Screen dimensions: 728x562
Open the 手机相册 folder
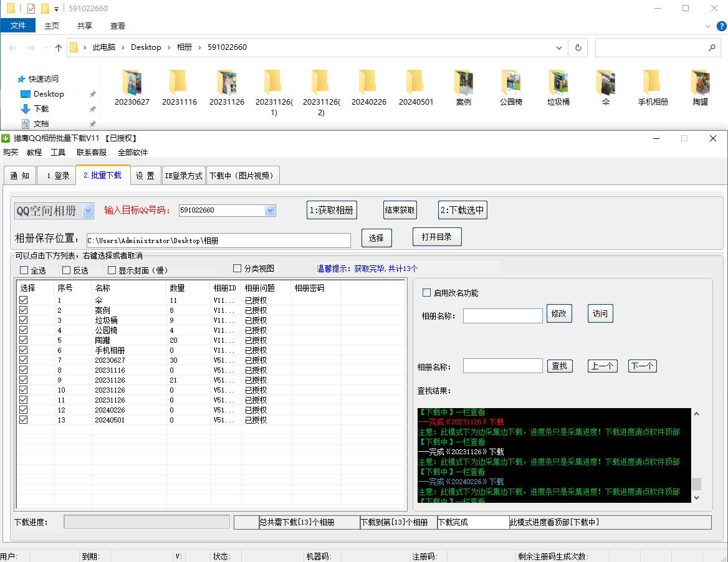click(x=653, y=88)
